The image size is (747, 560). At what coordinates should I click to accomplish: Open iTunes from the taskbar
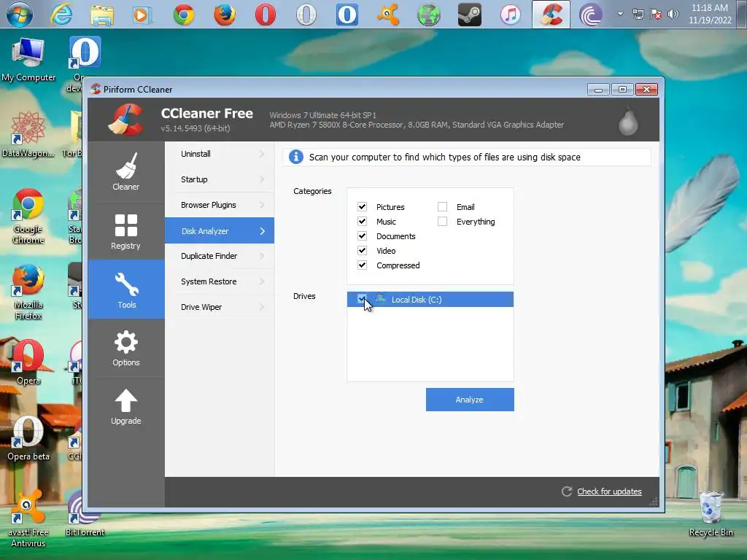click(510, 15)
